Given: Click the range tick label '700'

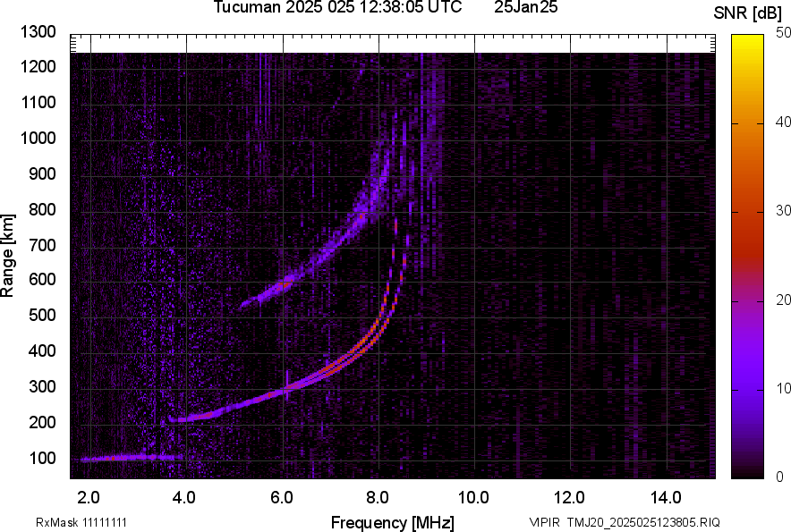Looking at the screenshot, I should click(42, 245).
